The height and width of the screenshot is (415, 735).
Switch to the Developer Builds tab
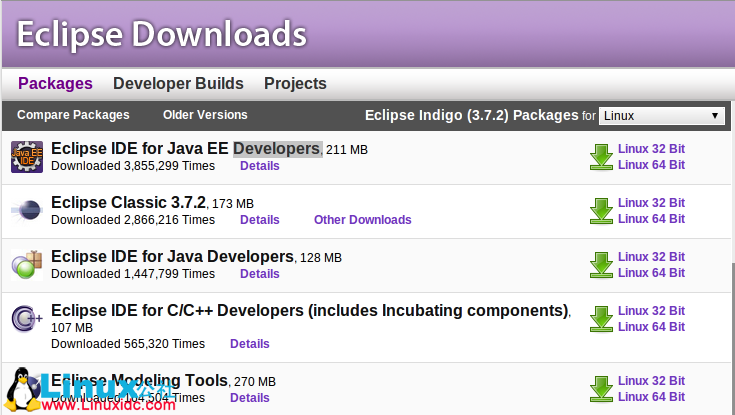point(178,83)
